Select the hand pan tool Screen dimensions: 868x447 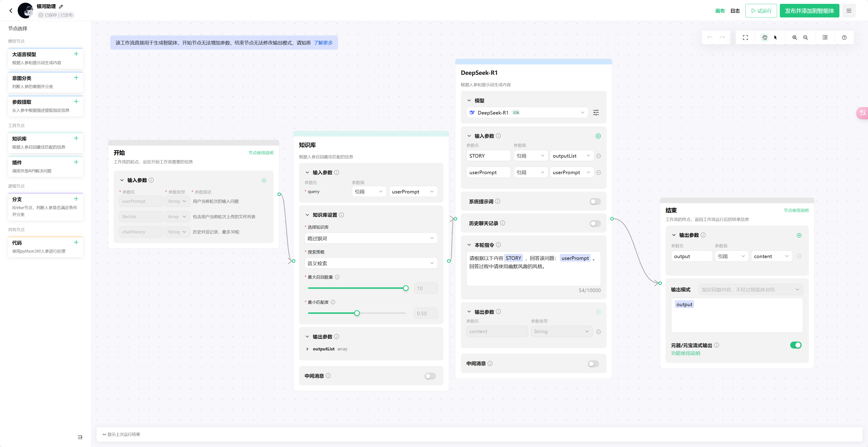point(765,37)
